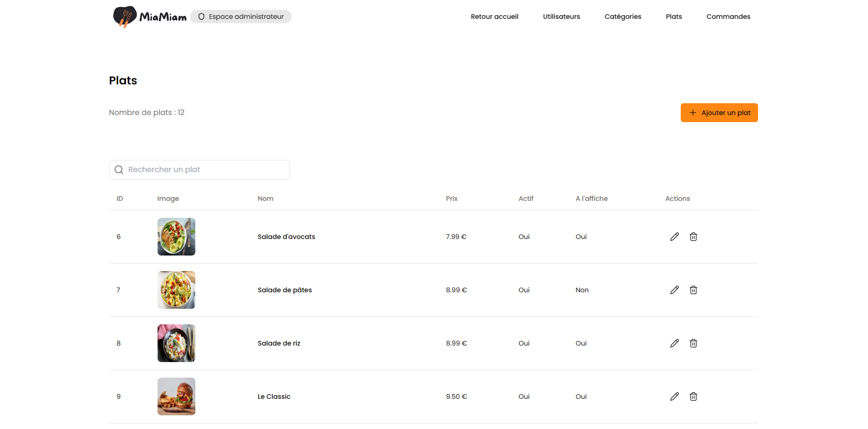868x429 pixels.
Task: Click the shield icon beside Espace administrateur
Action: [201, 16]
